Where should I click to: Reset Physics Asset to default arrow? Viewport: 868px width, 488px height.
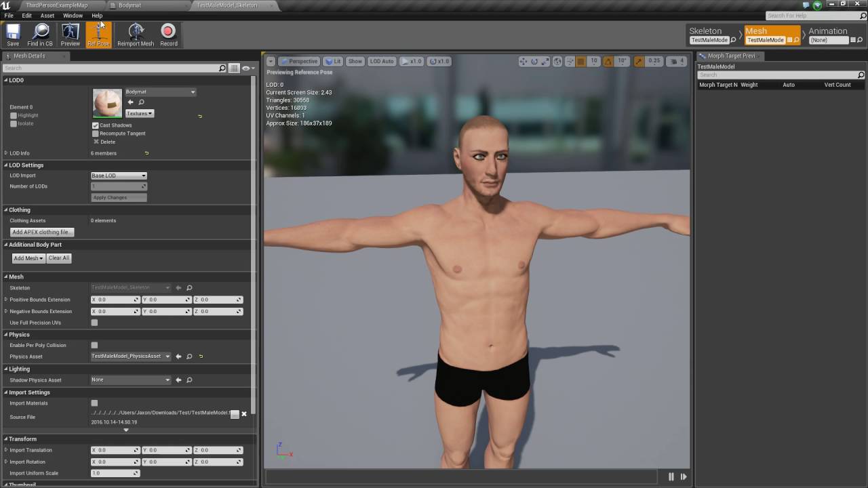click(201, 357)
